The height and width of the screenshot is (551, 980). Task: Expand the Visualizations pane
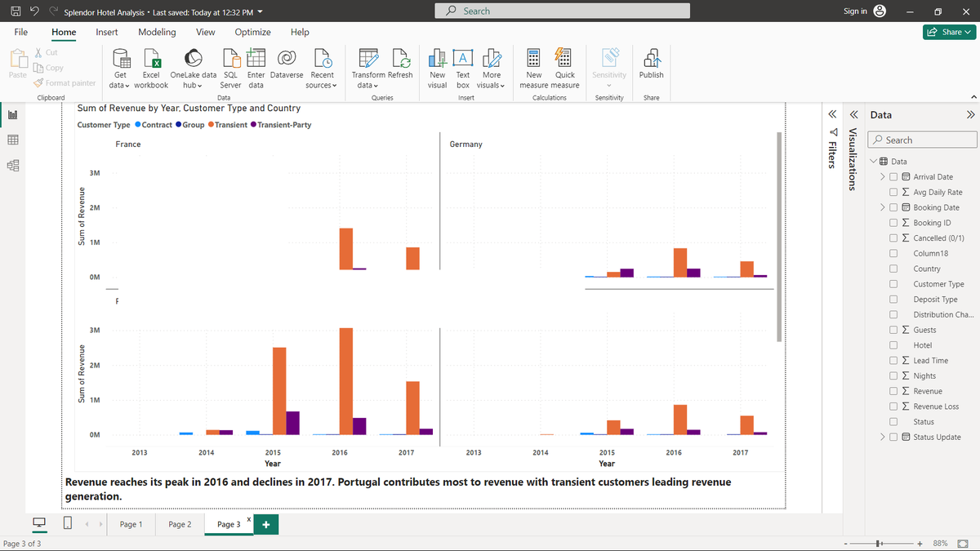point(853,113)
